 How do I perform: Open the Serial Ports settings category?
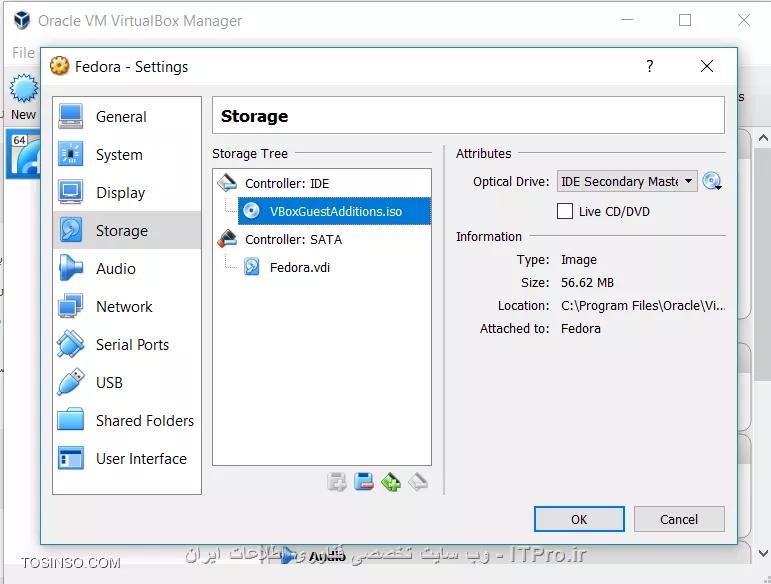[127, 344]
